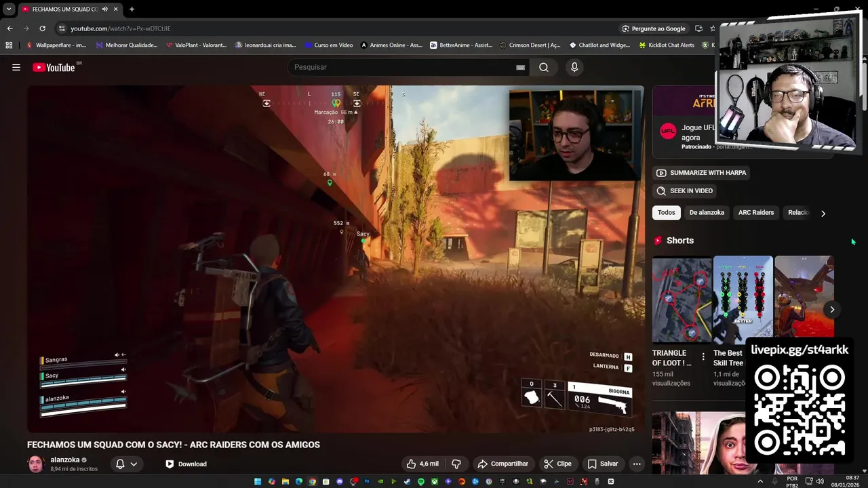Open Discord from the taskbar

(x=340, y=481)
